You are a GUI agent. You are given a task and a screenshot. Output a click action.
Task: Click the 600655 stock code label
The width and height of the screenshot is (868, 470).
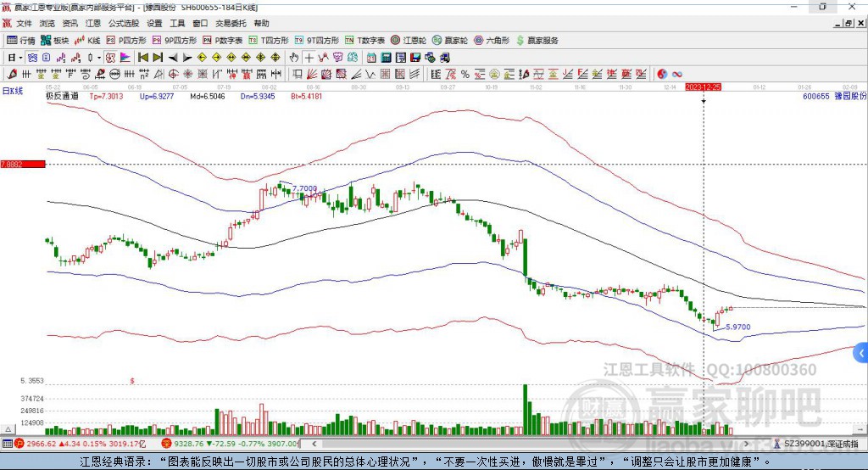[816, 96]
